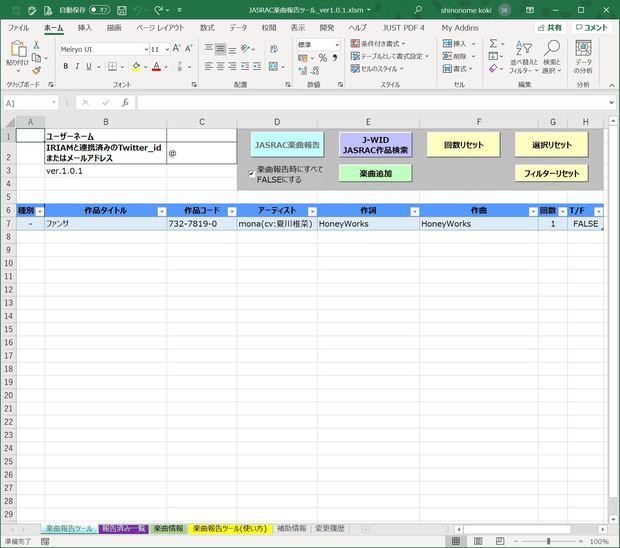Switch to Page Layout view in status bar
Screen dimensions: 620x548
click(478, 541)
